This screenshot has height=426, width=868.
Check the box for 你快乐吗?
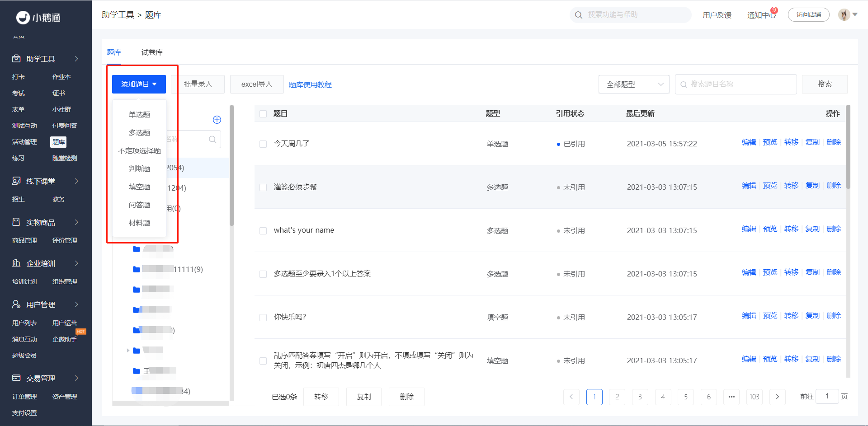coord(263,318)
